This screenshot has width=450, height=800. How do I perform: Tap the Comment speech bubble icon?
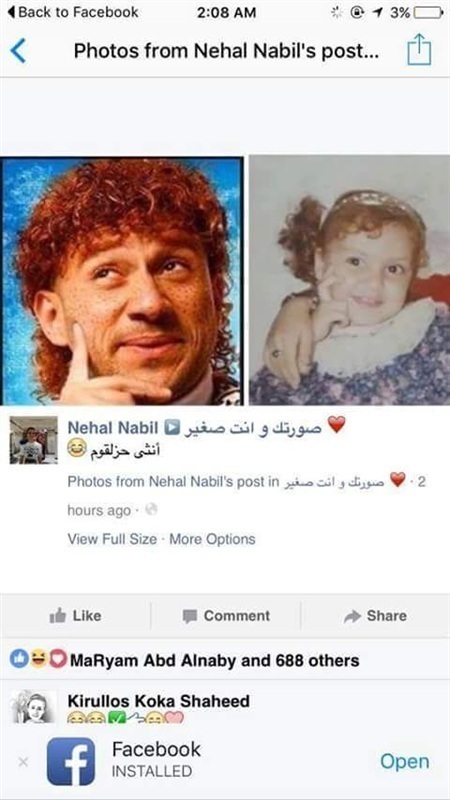pos(190,616)
